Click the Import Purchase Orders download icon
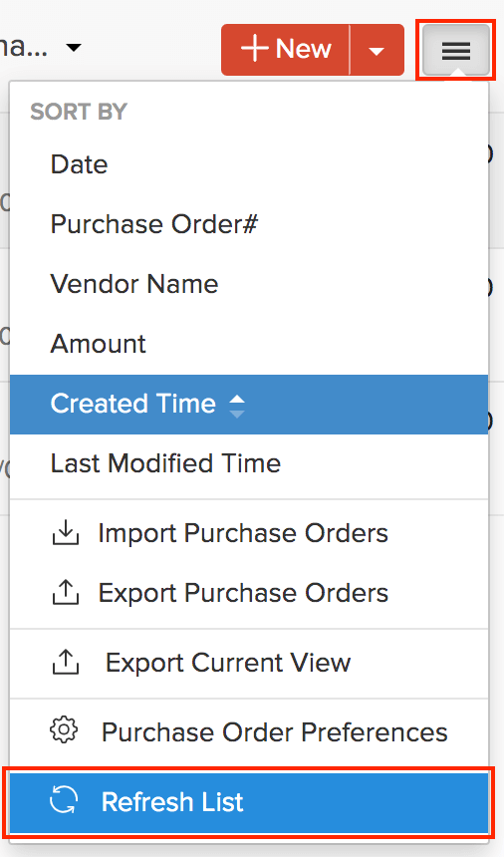The width and height of the screenshot is (504, 857). pos(66,533)
